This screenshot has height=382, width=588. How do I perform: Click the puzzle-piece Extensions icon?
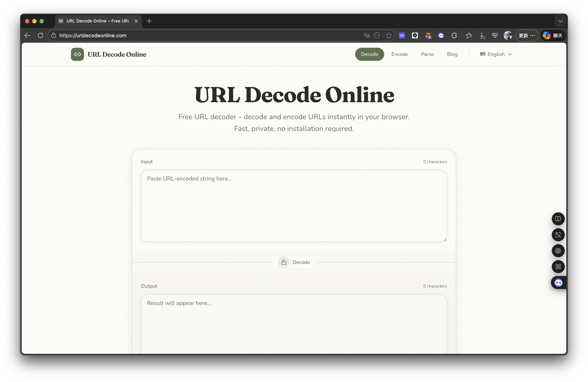[x=454, y=35]
